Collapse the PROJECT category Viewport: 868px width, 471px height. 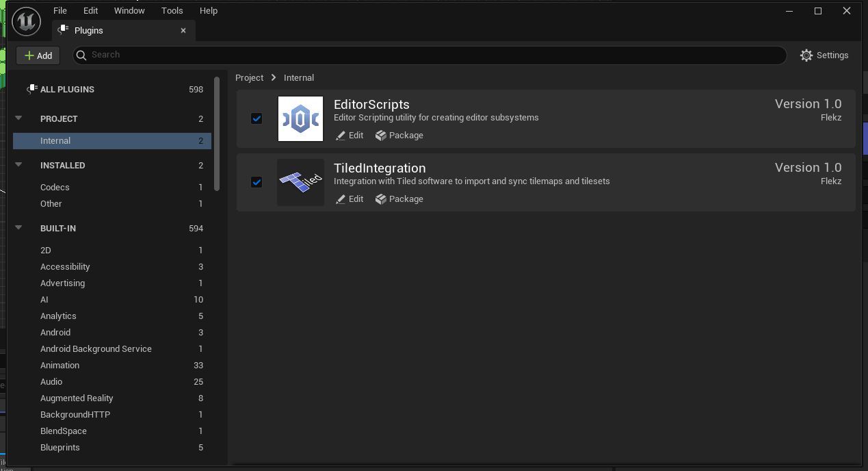click(19, 118)
